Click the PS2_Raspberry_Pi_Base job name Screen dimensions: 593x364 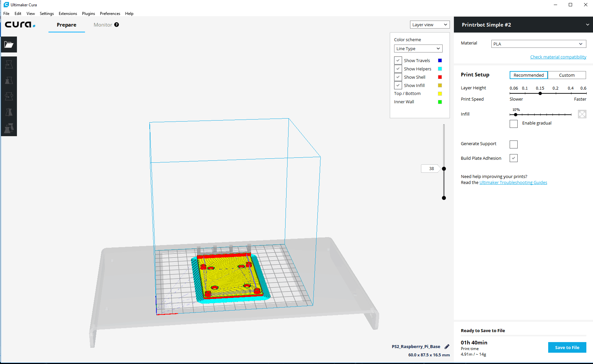pyautogui.click(x=416, y=346)
